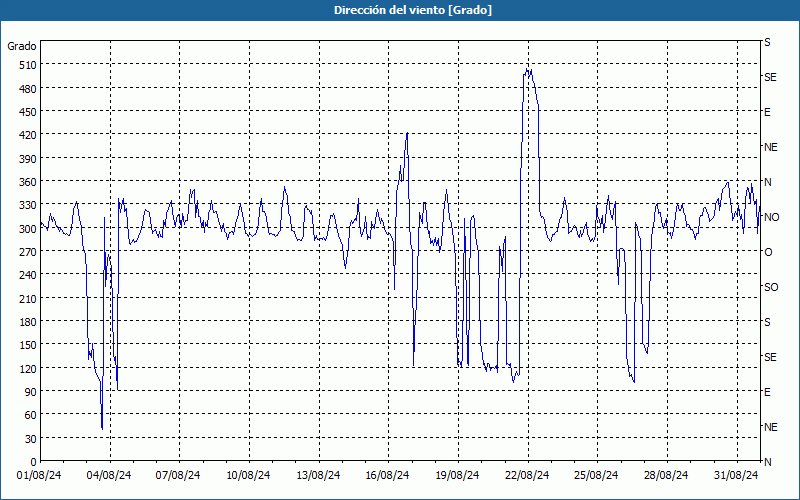Screen dimensions: 800x500
Task: Select the 07/08/24 date tick
Action: point(178,476)
